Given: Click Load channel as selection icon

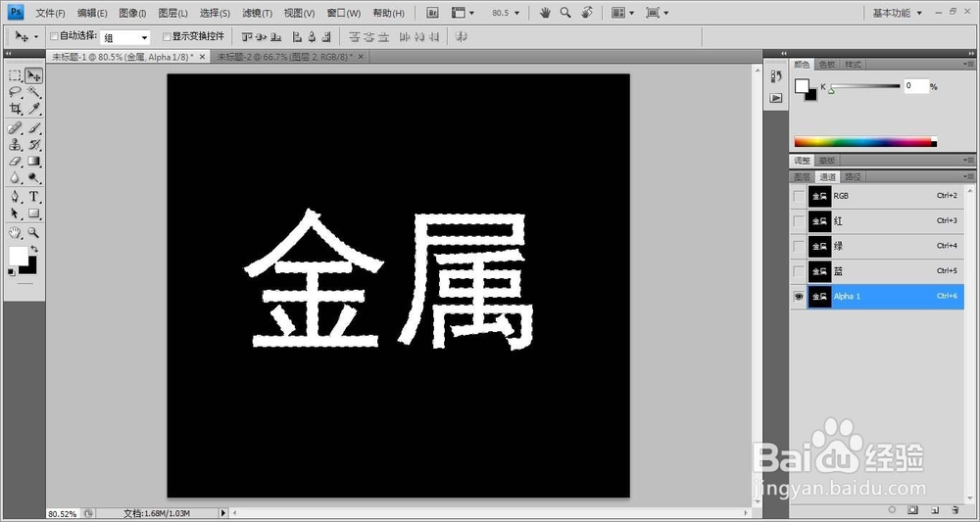Looking at the screenshot, I should (x=892, y=510).
